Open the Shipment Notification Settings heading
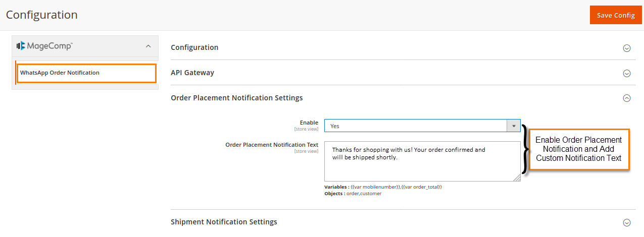 [224, 222]
